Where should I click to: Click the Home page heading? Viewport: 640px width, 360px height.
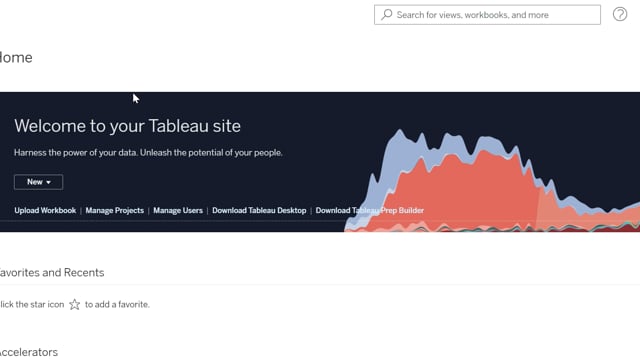pos(16,58)
